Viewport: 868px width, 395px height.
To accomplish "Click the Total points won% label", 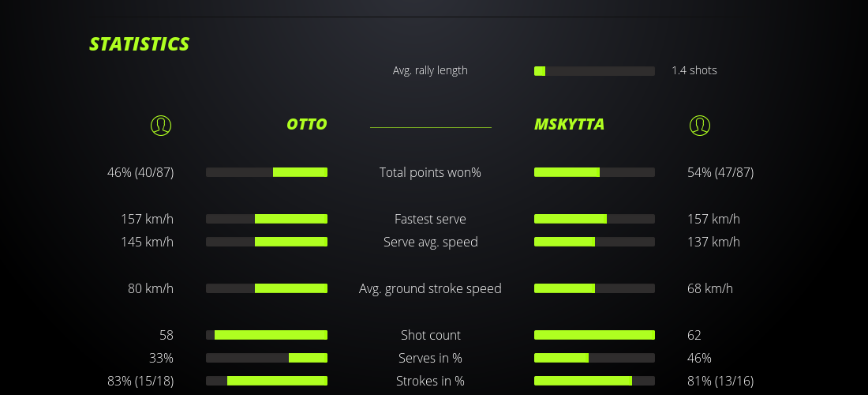I will point(430,172).
